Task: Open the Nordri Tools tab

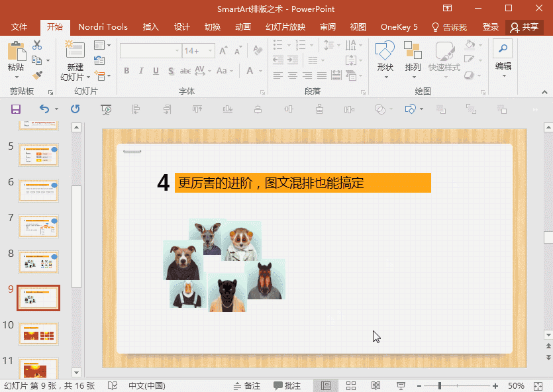Action: 103,27
